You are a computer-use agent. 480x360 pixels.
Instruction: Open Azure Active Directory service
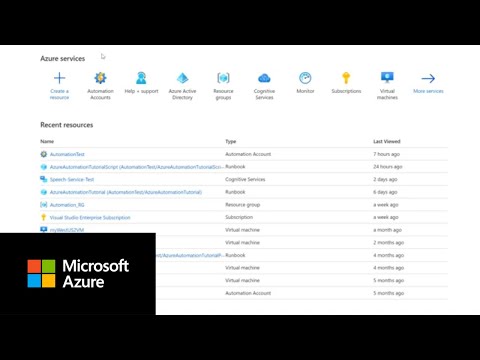pos(182,86)
